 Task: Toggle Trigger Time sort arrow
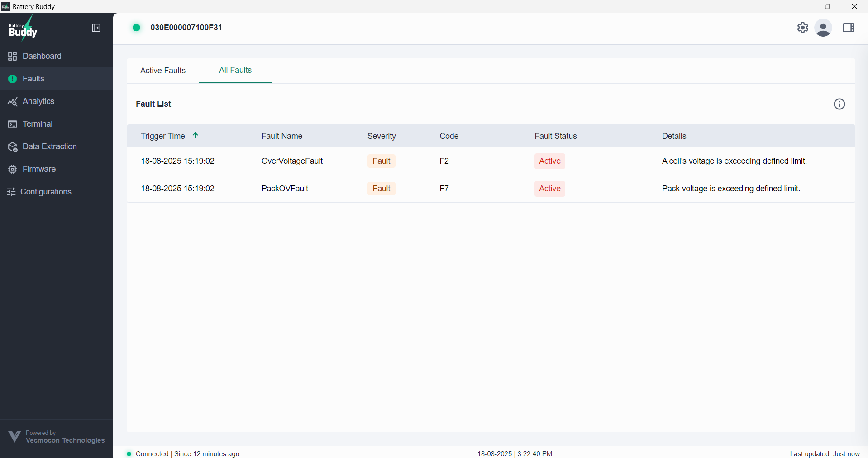[196, 136]
